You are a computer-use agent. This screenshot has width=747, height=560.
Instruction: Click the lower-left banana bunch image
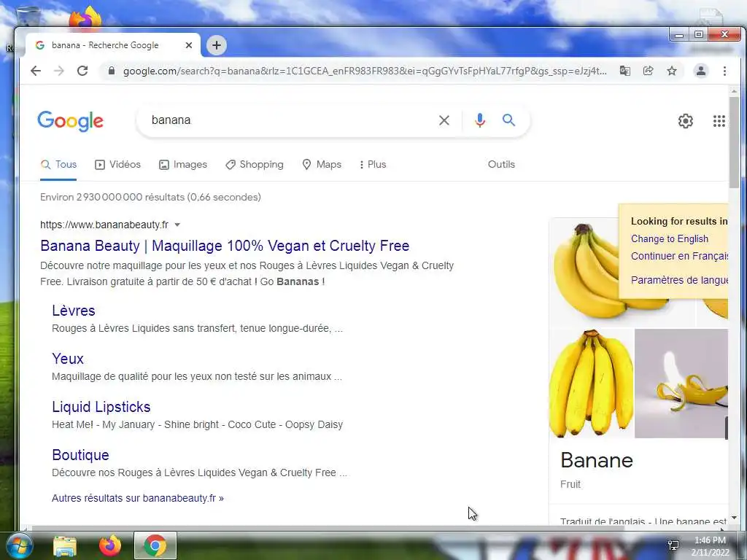point(591,384)
